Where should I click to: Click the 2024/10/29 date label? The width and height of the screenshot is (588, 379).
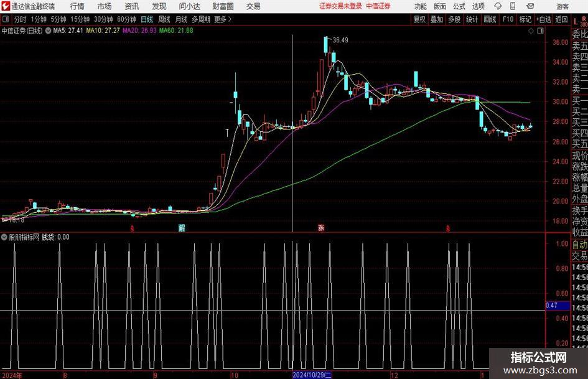click(x=312, y=375)
